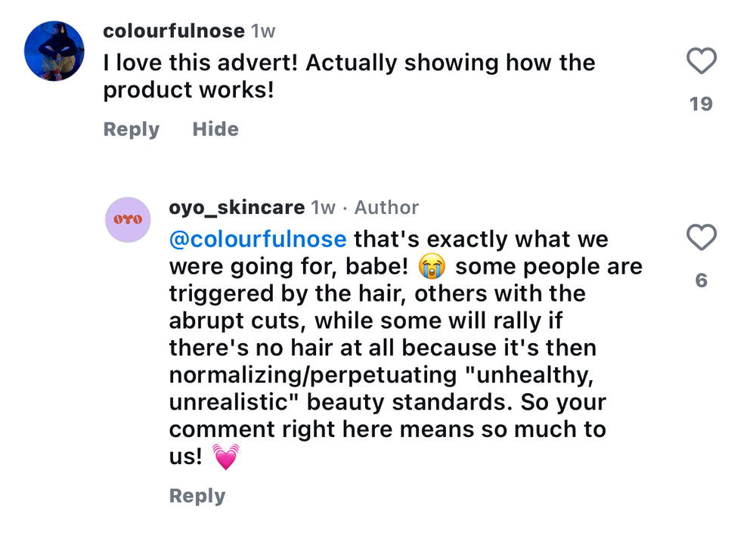The height and width of the screenshot is (545, 756).
Task: Hide the colourfulnose comment
Action: [215, 129]
